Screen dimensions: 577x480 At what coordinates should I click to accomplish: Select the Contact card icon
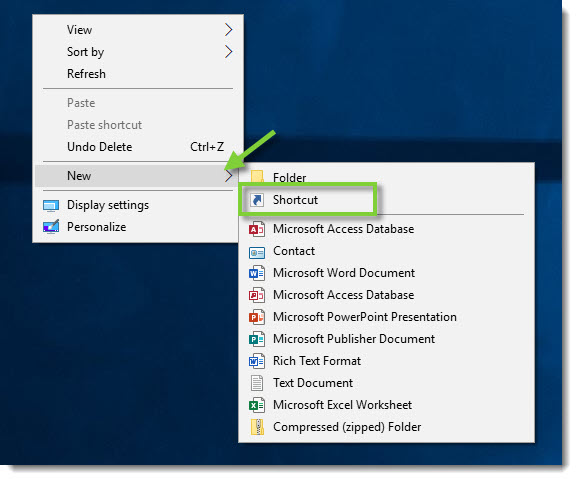click(257, 253)
